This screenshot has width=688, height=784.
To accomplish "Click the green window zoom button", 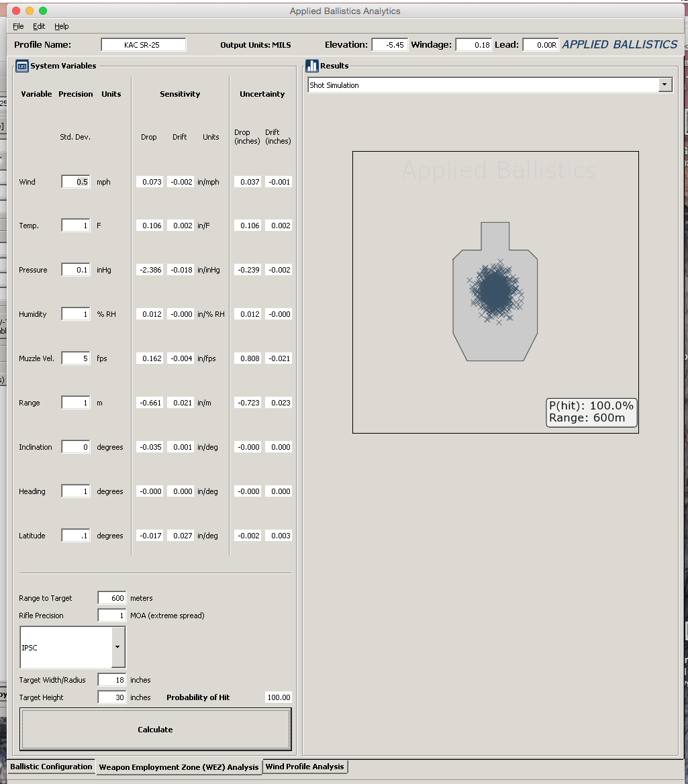I will pyautogui.click(x=43, y=11).
